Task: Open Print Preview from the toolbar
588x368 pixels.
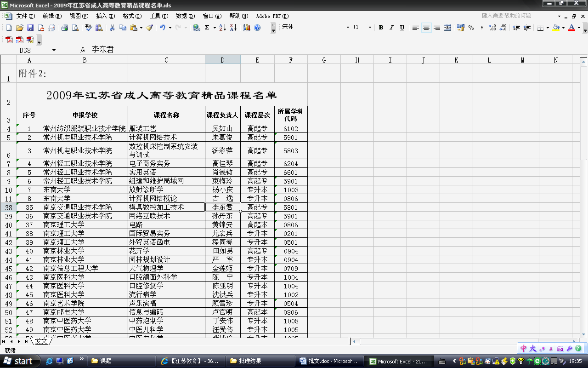Action: pos(75,28)
